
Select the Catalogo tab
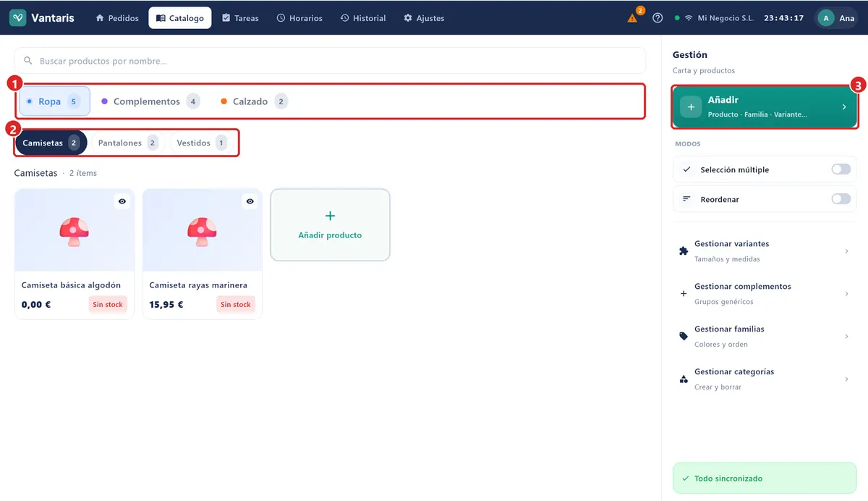coord(180,18)
